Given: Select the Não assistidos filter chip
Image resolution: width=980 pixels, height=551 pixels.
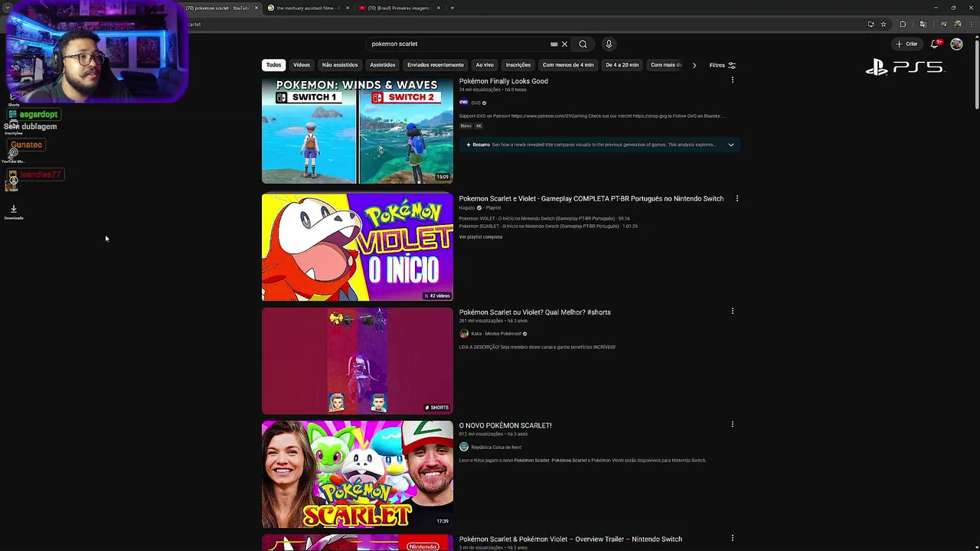Looking at the screenshot, I should point(340,65).
